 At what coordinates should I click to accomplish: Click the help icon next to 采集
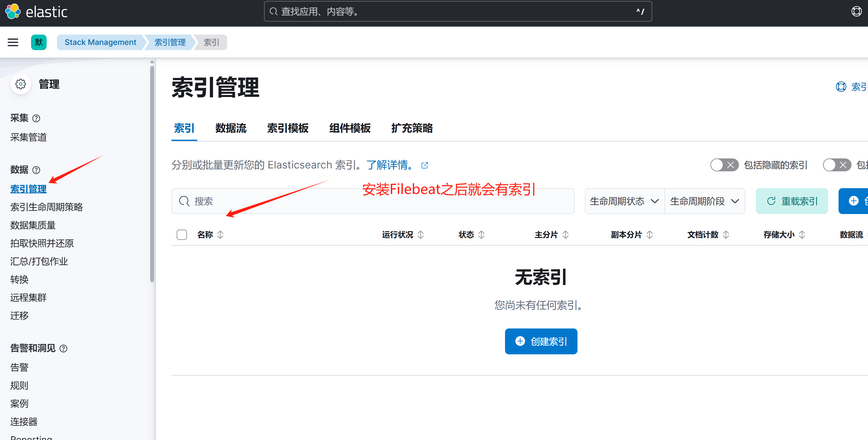coord(36,119)
